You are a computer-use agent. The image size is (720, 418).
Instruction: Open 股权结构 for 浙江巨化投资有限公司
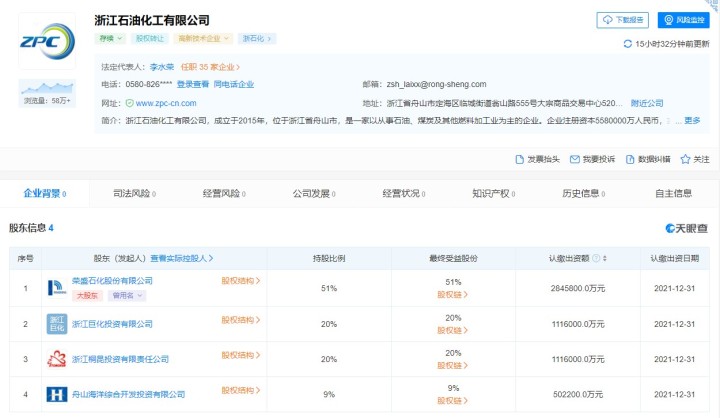[x=241, y=320]
